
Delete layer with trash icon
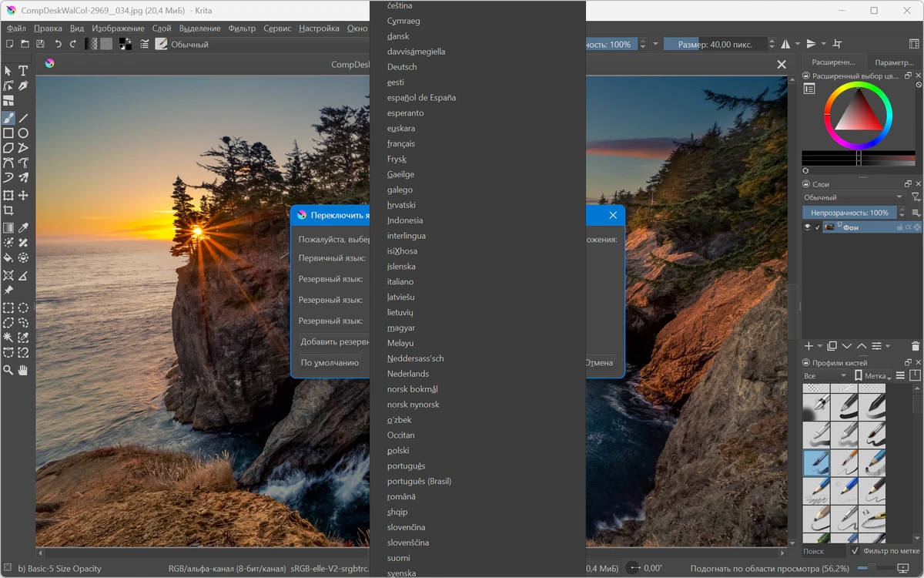pyautogui.click(x=915, y=346)
